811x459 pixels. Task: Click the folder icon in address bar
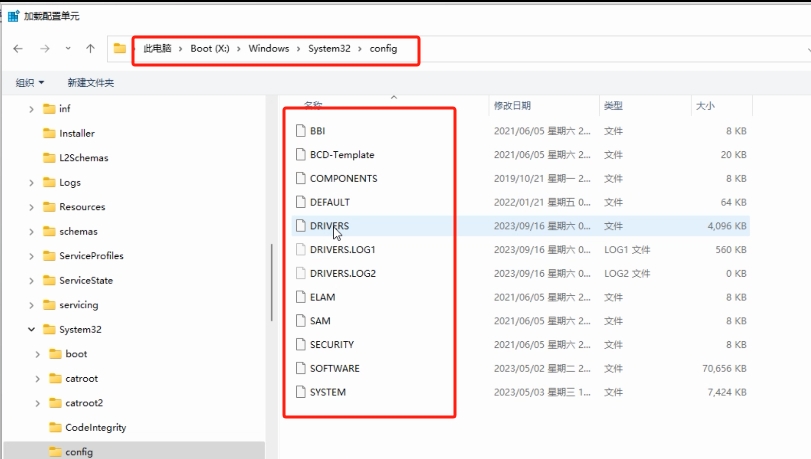point(120,48)
